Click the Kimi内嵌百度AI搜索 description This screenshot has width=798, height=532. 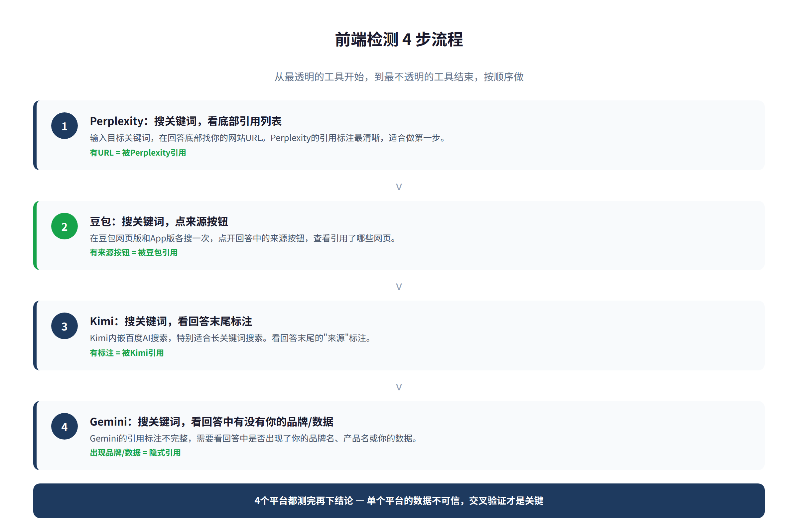click(231, 338)
